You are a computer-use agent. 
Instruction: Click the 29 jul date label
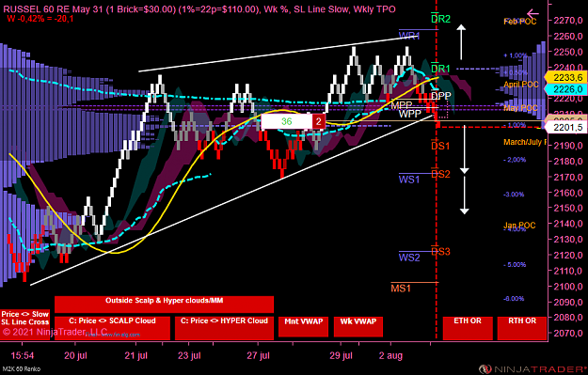point(341,355)
